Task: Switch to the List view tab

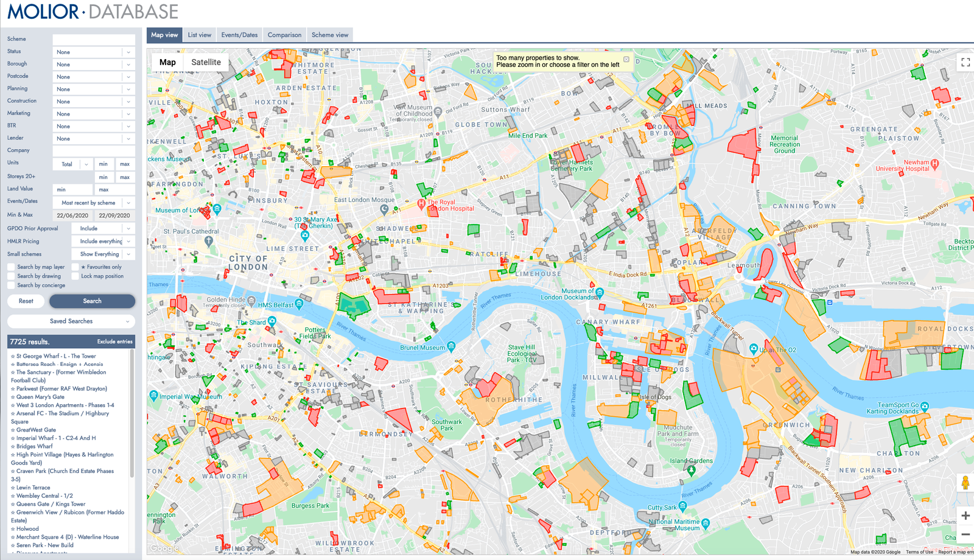Action: (200, 35)
